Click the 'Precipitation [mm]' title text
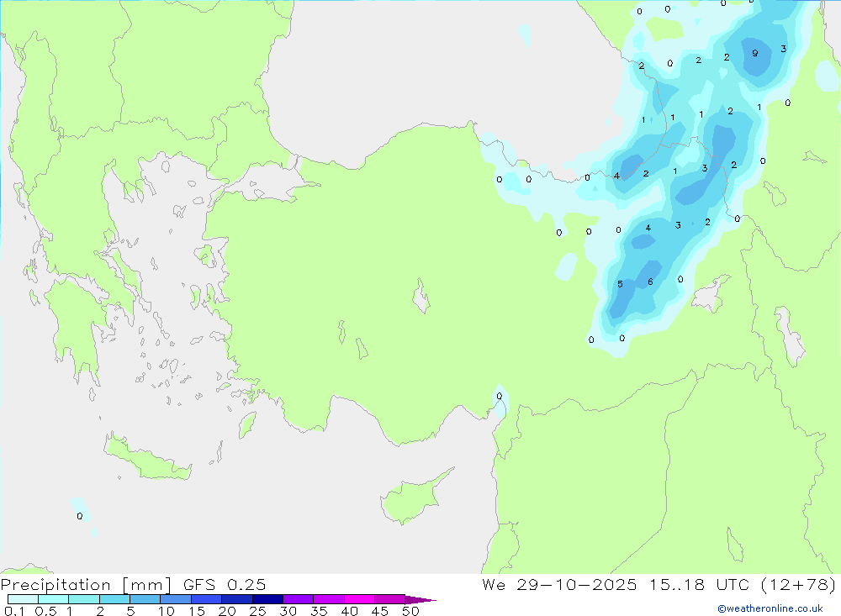The width and height of the screenshot is (841, 616). tap(86, 585)
